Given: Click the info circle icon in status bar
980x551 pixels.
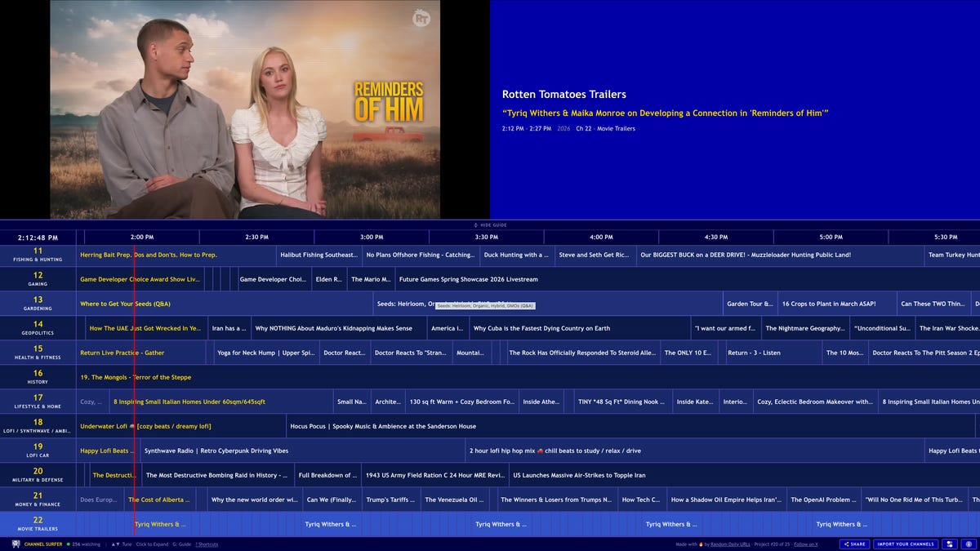Looking at the screenshot, I should point(969,544).
